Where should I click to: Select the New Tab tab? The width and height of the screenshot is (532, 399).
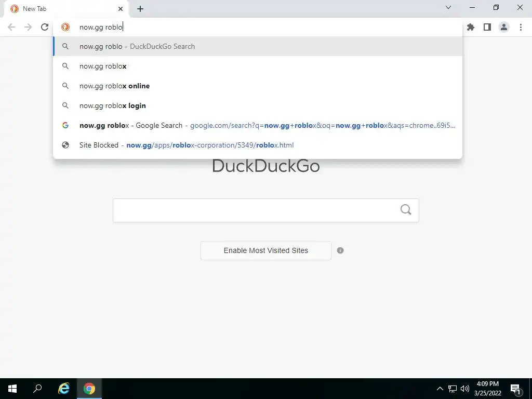pos(66,9)
